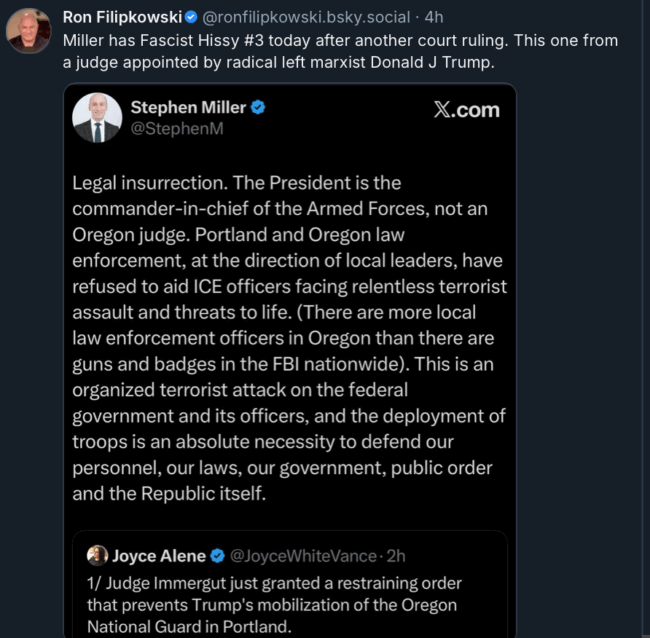The height and width of the screenshot is (638, 650).
Task: Open the @ronfilipkowski.bsky.social handle
Action: [306, 17]
